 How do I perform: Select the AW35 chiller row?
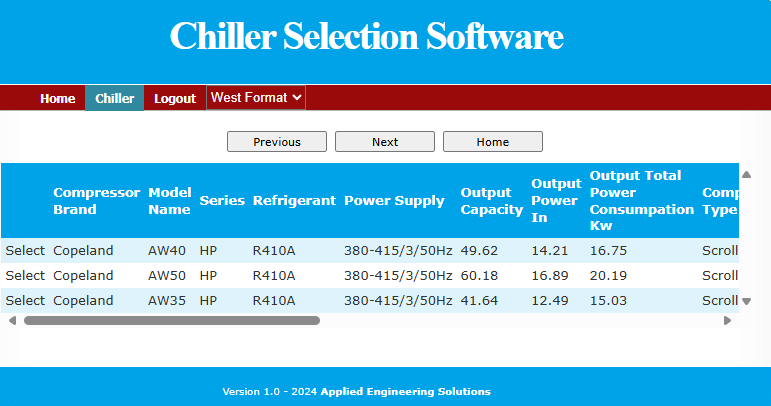tap(25, 301)
